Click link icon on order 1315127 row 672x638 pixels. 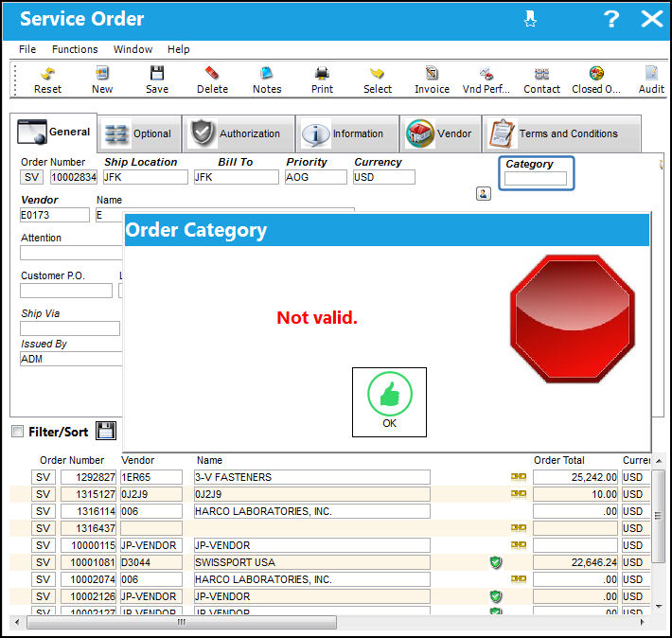(x=519, y=494)
